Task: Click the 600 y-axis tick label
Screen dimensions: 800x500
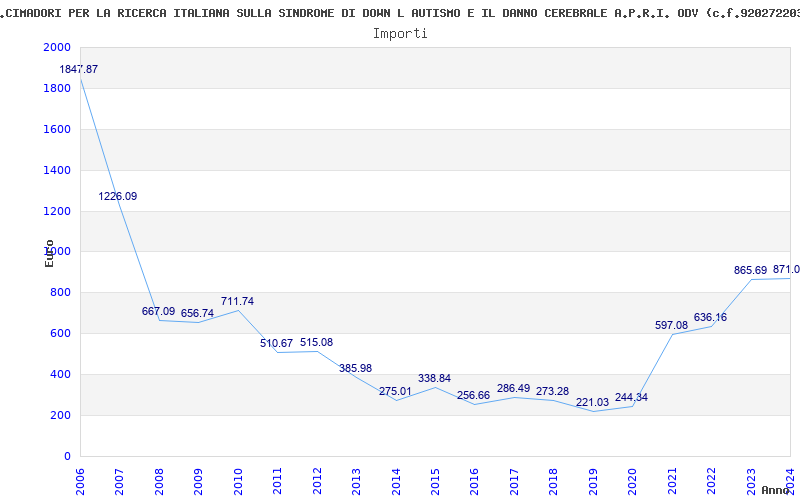Action: 61,334
